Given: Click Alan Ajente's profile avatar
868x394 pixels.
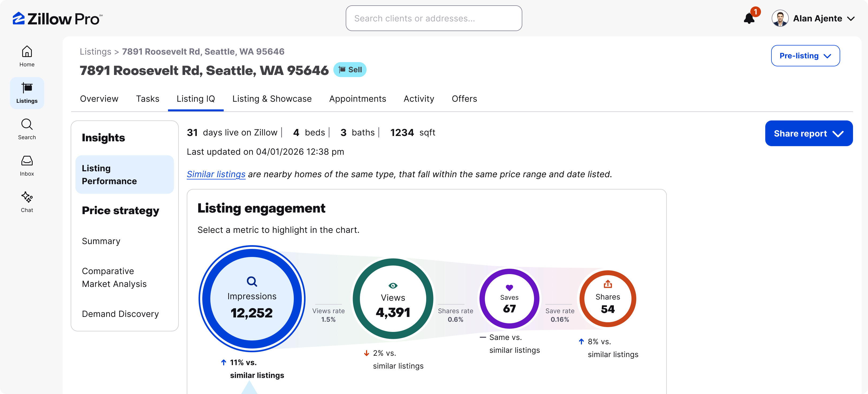Looking at the screenshot, I should tap(780, 18).
